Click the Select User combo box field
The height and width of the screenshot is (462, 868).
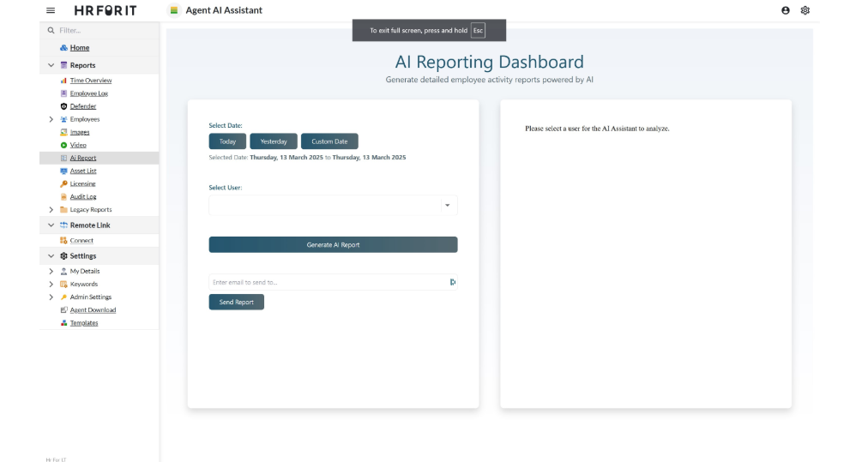[334, 205]
